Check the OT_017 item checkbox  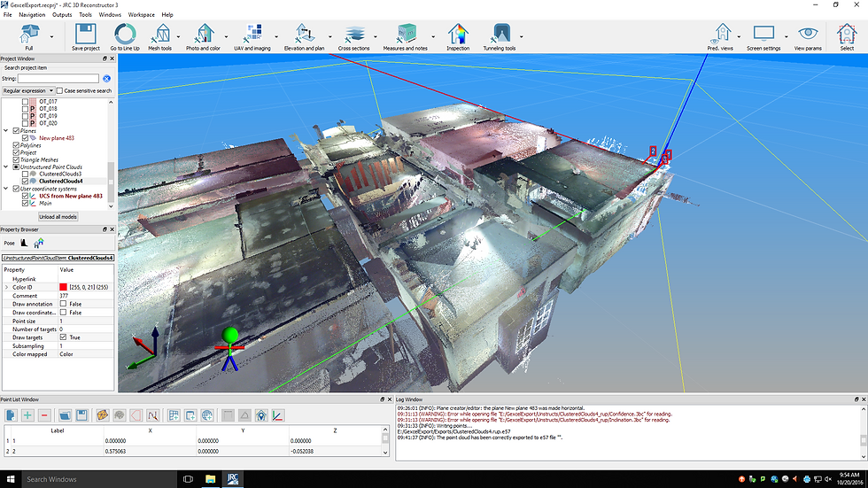(25, 102)
